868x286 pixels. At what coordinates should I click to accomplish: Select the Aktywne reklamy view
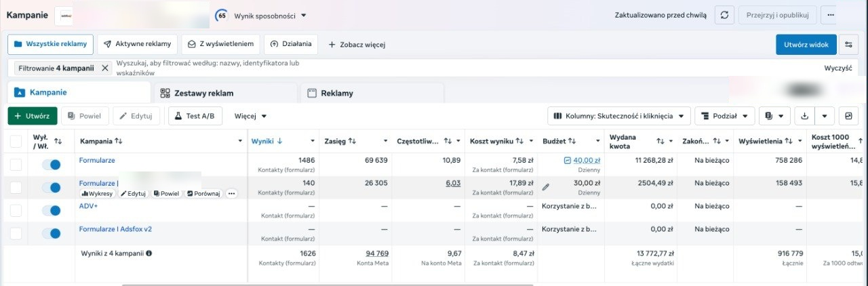click(x=138, y=44)
